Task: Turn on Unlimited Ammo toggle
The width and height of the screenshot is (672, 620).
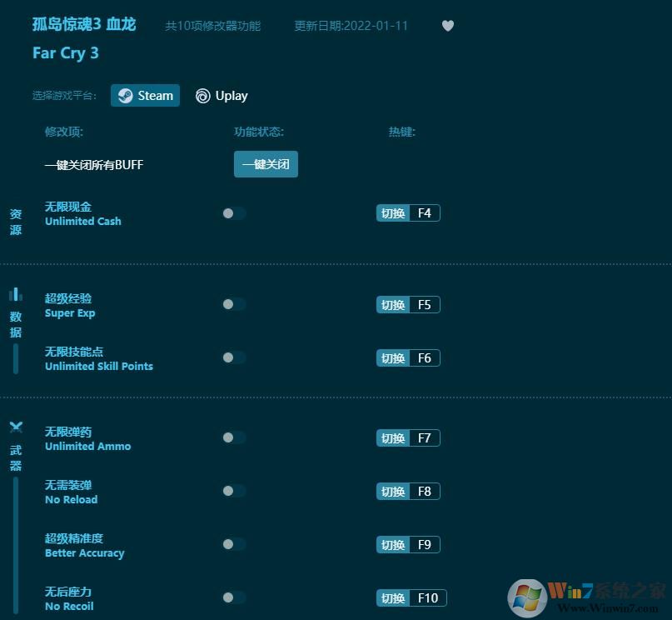Action: (234, 437)
